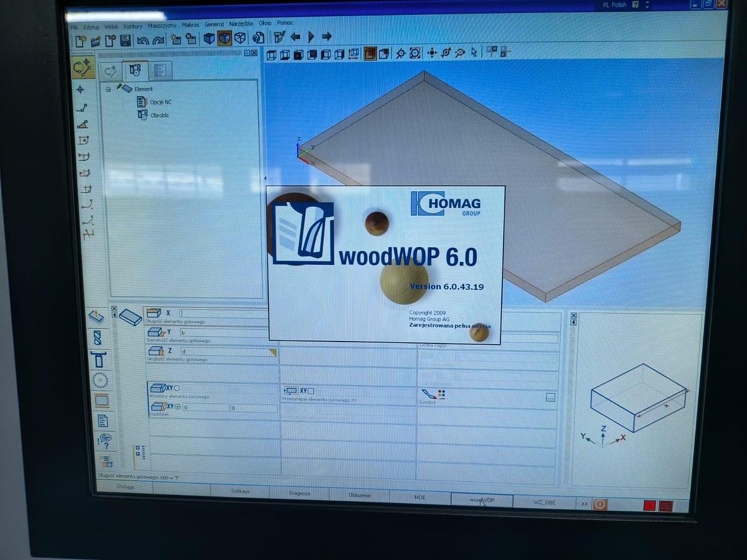Click the mouse pointer select icon in view toolbar
The image size is (747, 560).
pyautogui.click(x=474, y=52)
